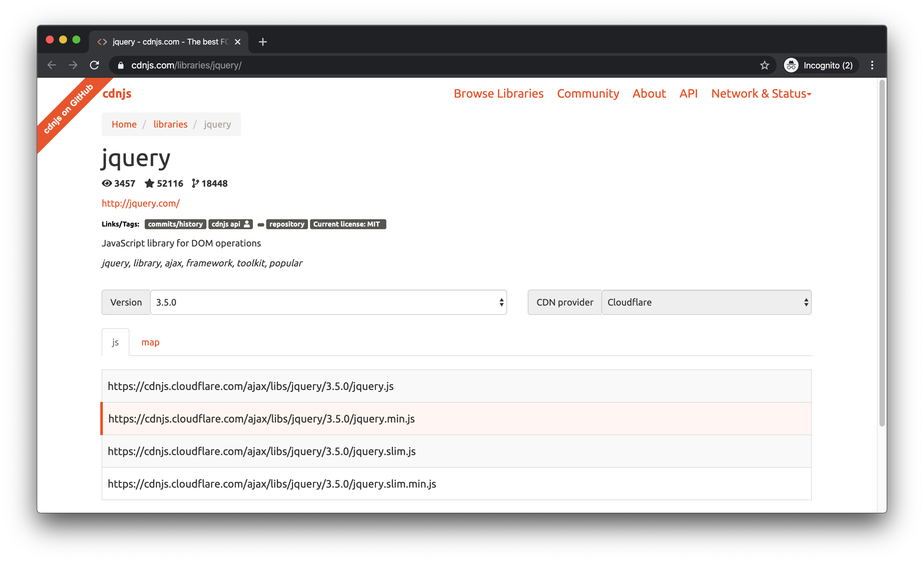The image size is (924, 562).
Task: Click the cdnjs logo to go home
Action: point(116,94)
